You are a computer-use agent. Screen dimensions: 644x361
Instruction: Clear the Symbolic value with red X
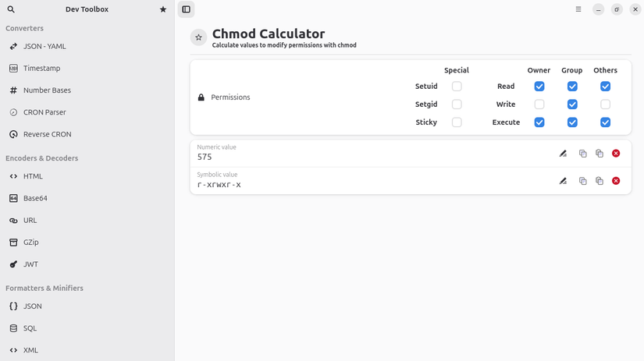[x=616, y=181]
